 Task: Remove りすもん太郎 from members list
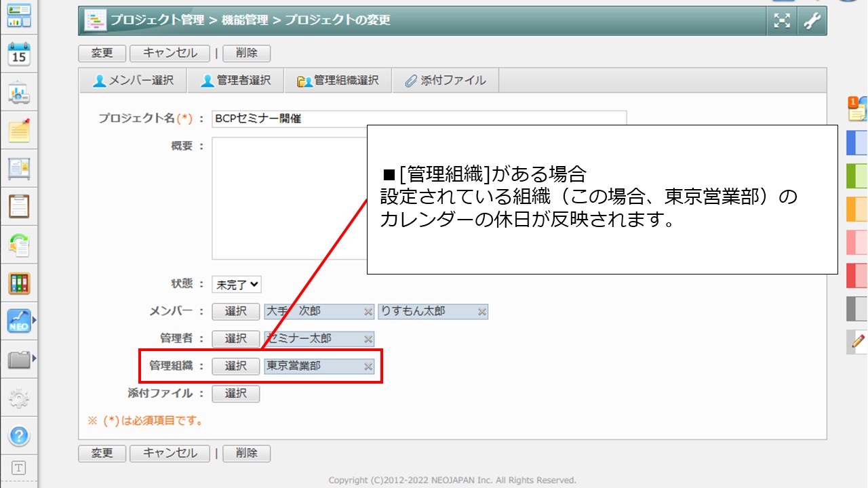coord(482,312)
